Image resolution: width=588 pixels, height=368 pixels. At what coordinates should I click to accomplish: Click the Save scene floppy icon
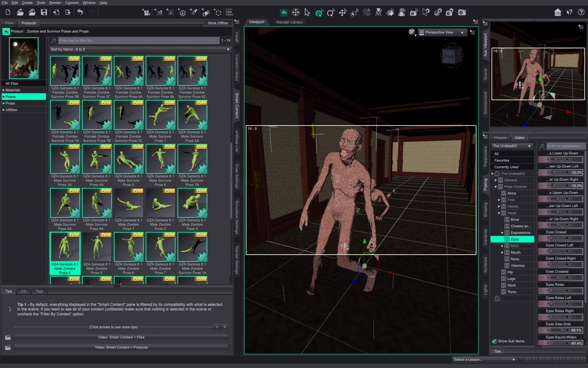44,12
